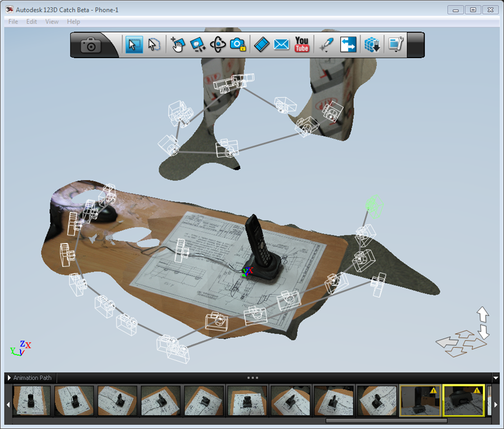The height and width of the screenshot is (429, 504).
Task: Select the seventh photo thumbnail in filmstrip
Action: [x=290, y=401]
